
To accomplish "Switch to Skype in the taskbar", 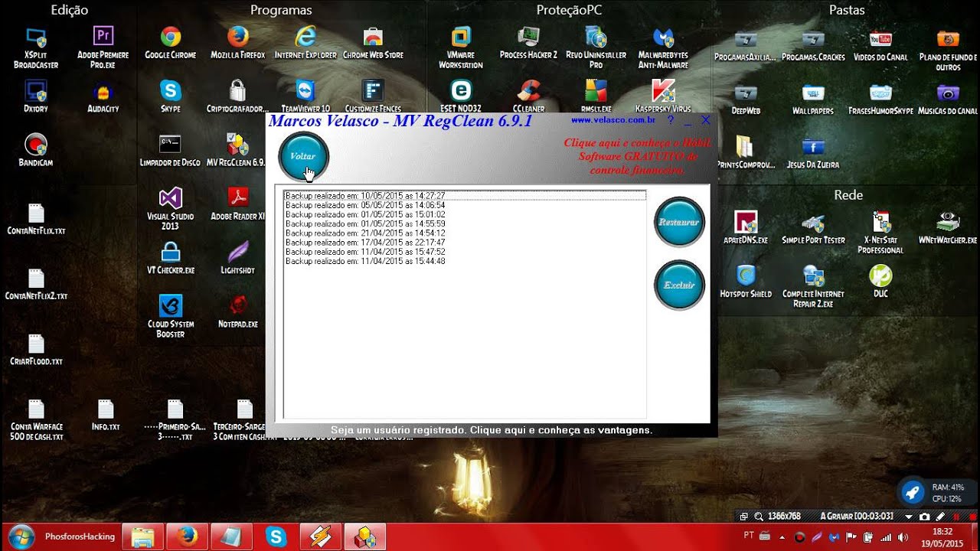I will tap(276, 537).
